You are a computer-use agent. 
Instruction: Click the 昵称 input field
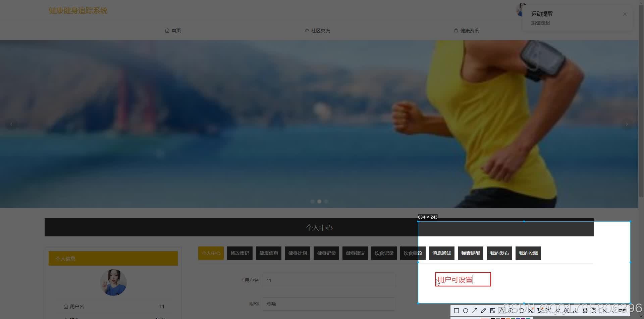click(329, 304)
